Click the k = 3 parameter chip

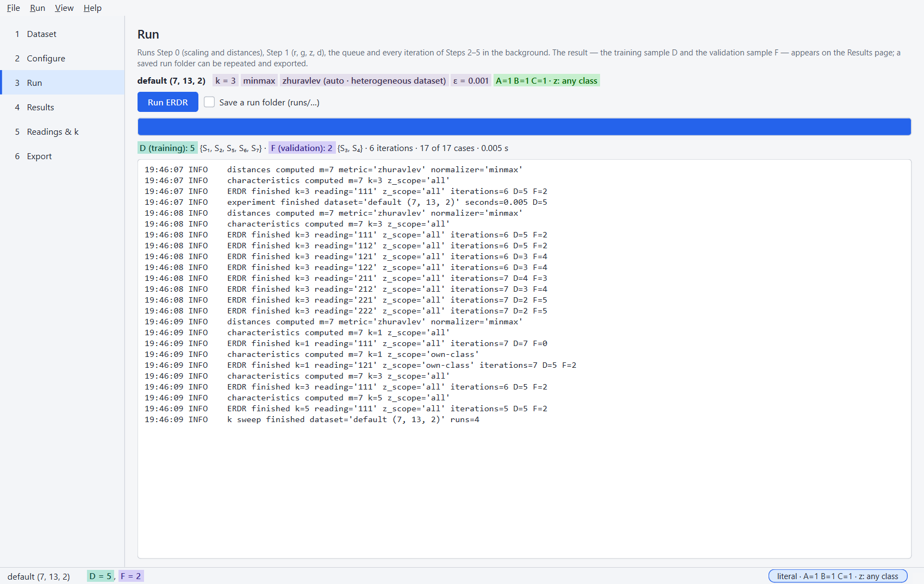point(226,80)
